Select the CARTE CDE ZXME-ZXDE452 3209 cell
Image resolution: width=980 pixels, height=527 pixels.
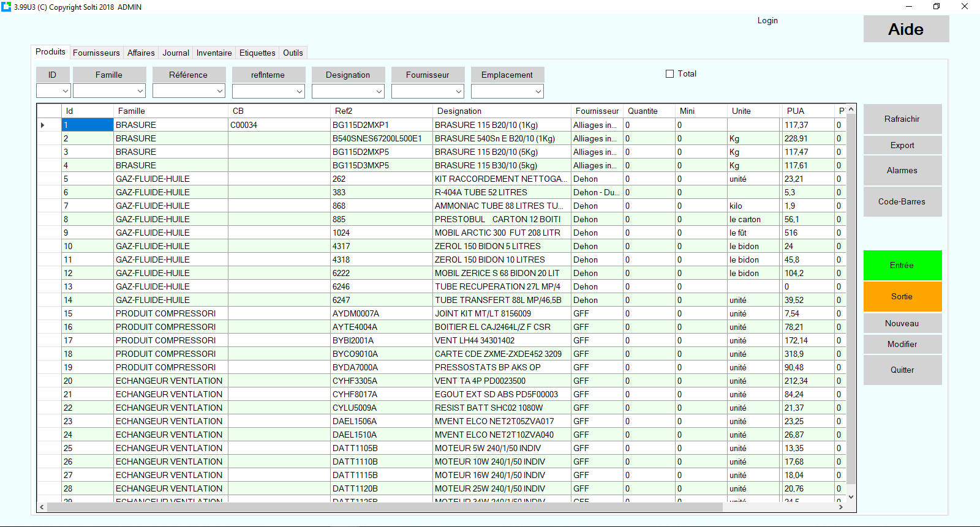coord(502,354)
